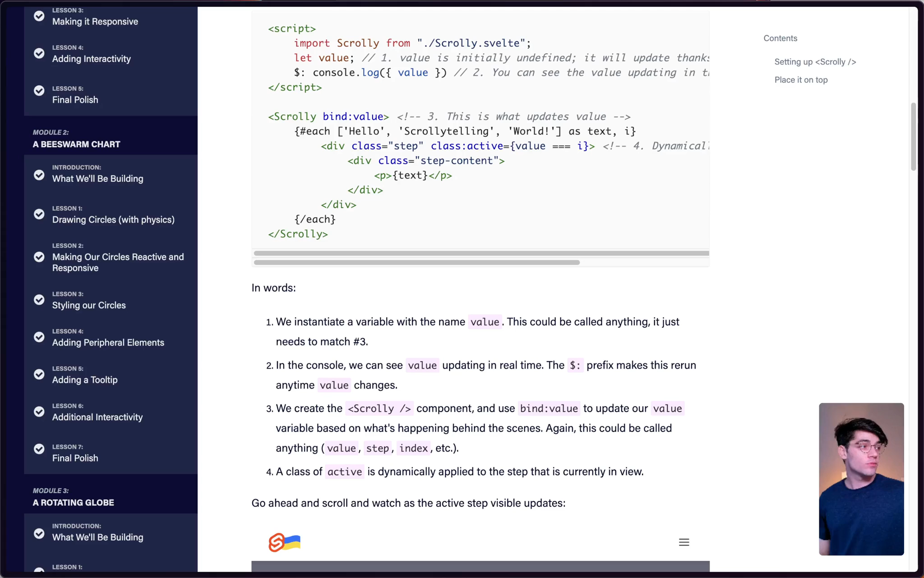
Task: Expand the Contents panel on right sidebar
Action: 781,38
